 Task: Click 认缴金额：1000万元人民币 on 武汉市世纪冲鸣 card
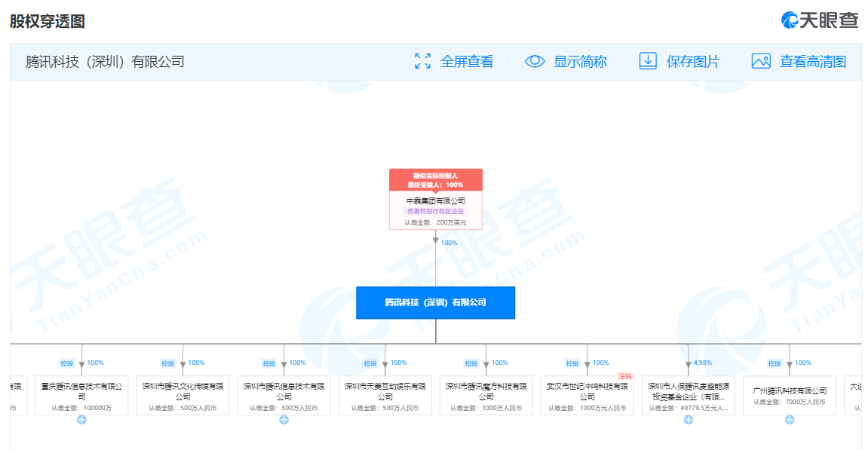(587, 408)
